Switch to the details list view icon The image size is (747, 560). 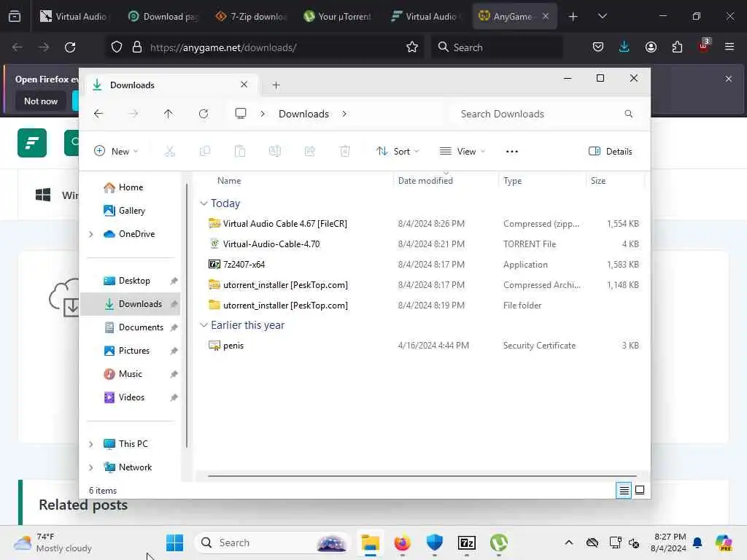624,490
